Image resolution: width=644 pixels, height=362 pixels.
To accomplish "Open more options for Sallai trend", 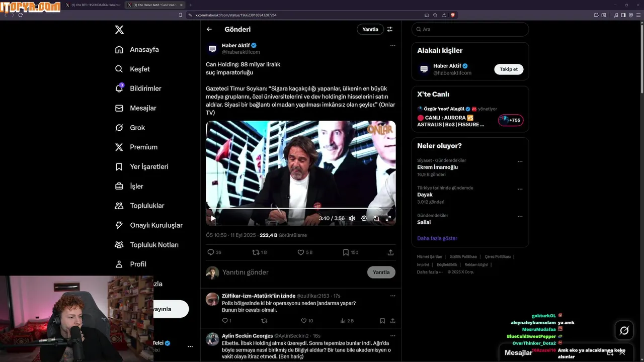I will point(520,217).
